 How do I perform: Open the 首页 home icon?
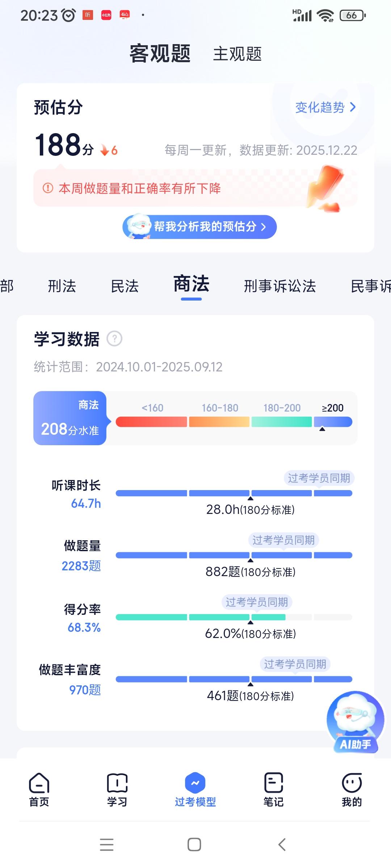coord(39,783)
